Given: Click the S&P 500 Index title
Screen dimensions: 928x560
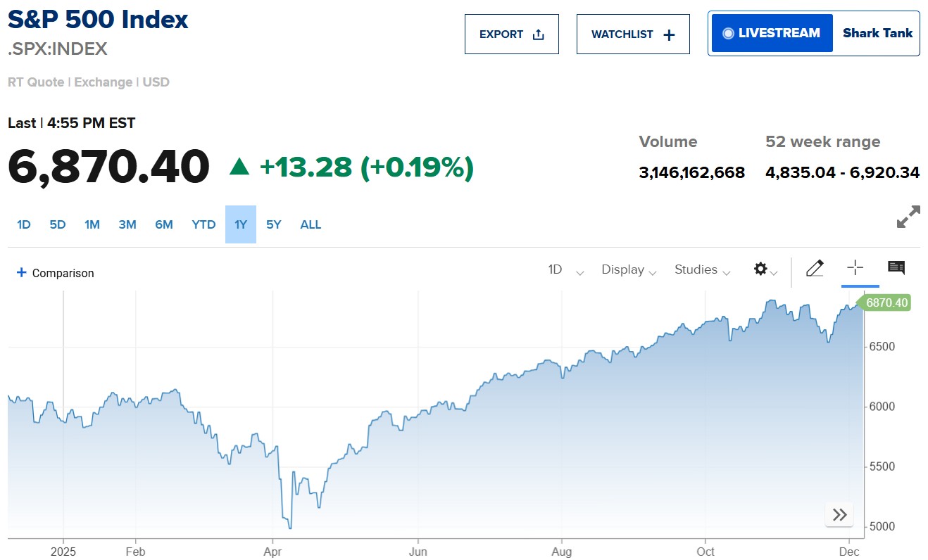Looking at the screenshot, I should click(x=97, y=20).
